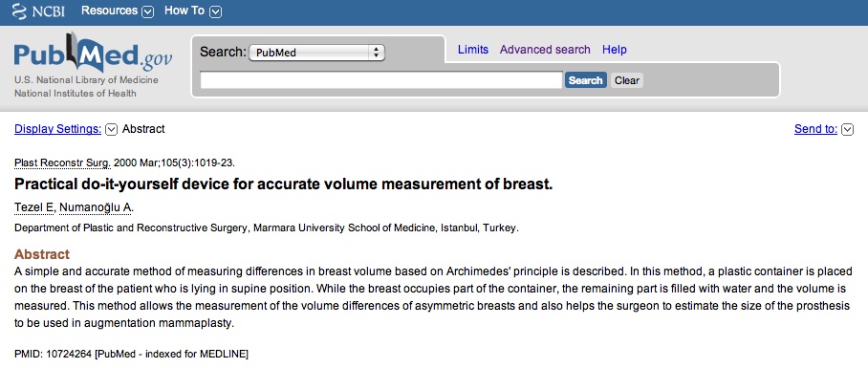
Task: Open the Help link
Action: point(615,50)
